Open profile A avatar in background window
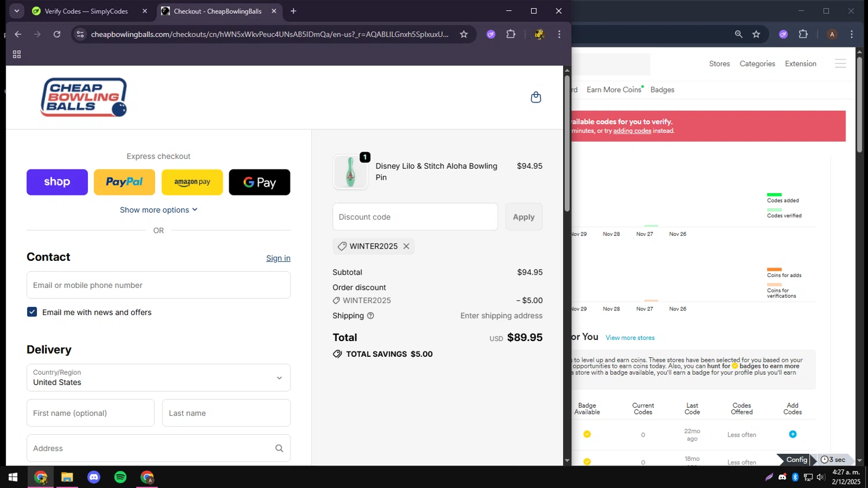 pyautogui.click(x=832, y=34)
